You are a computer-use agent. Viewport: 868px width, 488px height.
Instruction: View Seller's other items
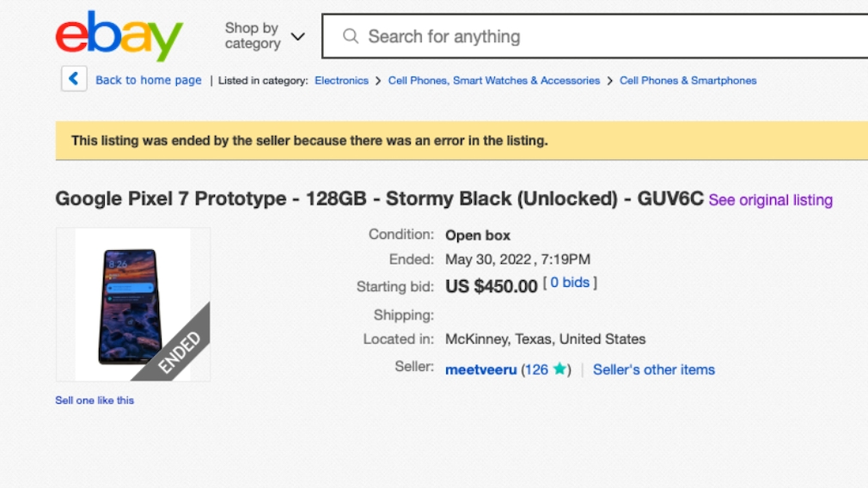pyautogui.click(x=654, y=369)
